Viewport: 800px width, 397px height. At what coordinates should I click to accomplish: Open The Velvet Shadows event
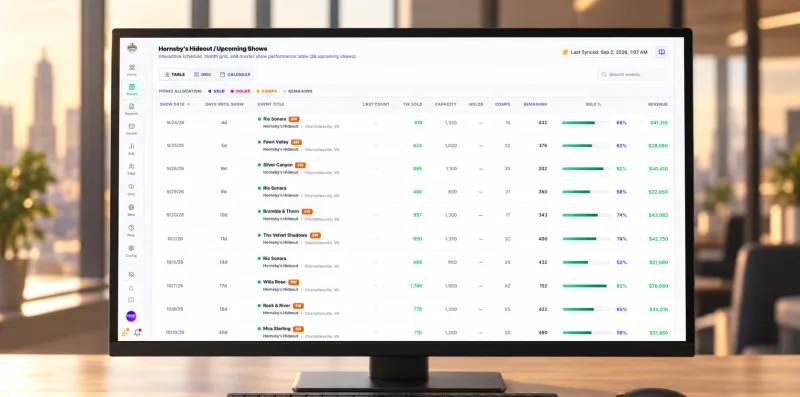click(285, 235)
